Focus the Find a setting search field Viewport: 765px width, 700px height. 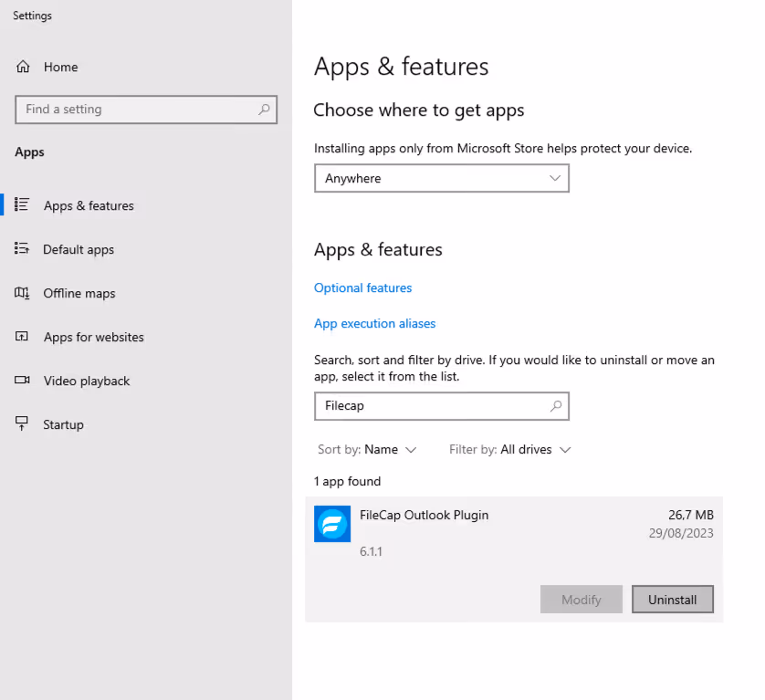146,110
